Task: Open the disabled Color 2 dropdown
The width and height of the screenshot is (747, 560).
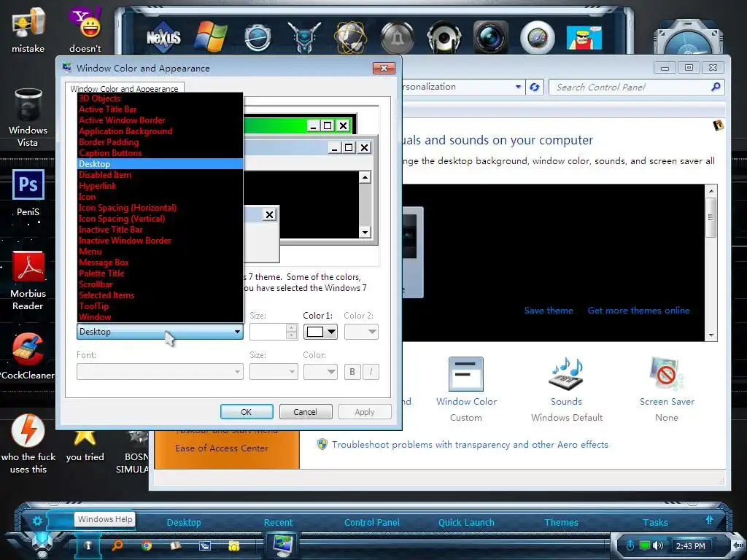Action: coord(361,332)
